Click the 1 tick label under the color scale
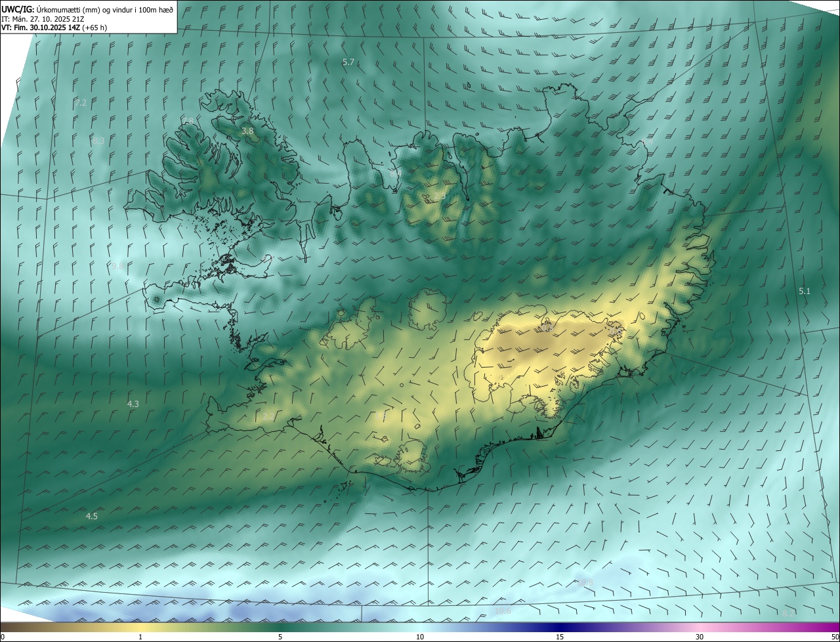Screen dimensions: 840x642 point(140,637)
